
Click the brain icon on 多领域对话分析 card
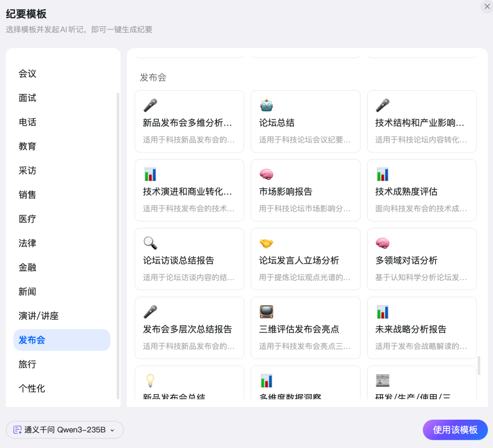[x=382, y=243]
